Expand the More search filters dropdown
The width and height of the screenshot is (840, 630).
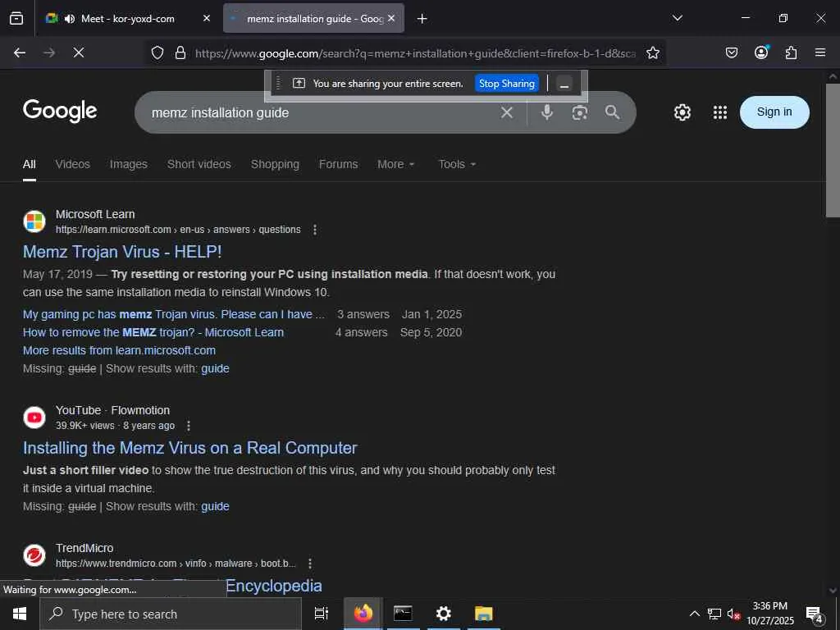396,164
